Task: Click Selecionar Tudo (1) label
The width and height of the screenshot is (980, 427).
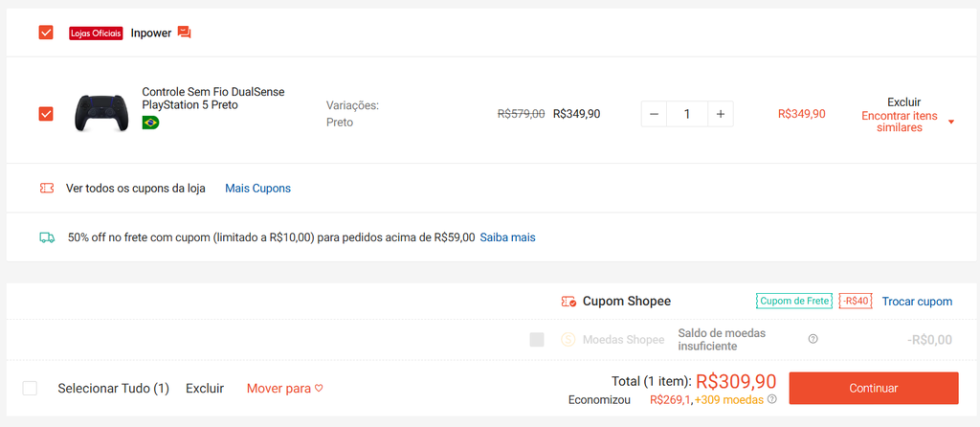Action: (x=114, y=389)
